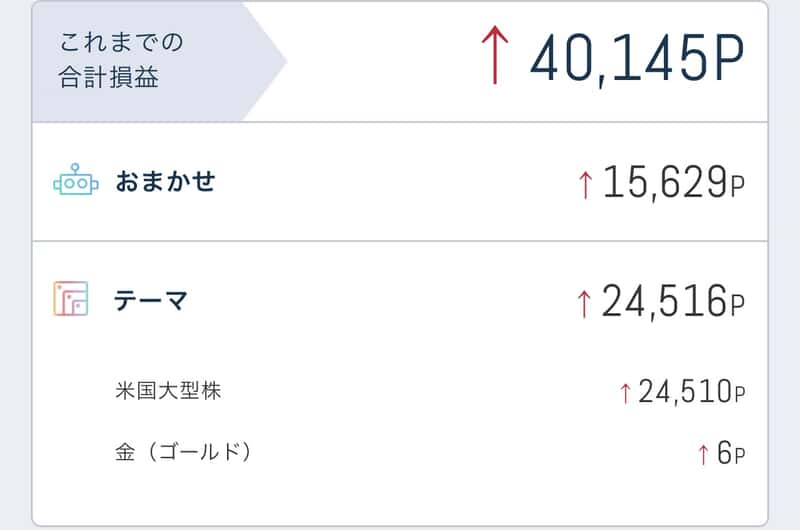Click the red arrow next to 6P
Screen dimensions: 800x530
tap(704, 454)
